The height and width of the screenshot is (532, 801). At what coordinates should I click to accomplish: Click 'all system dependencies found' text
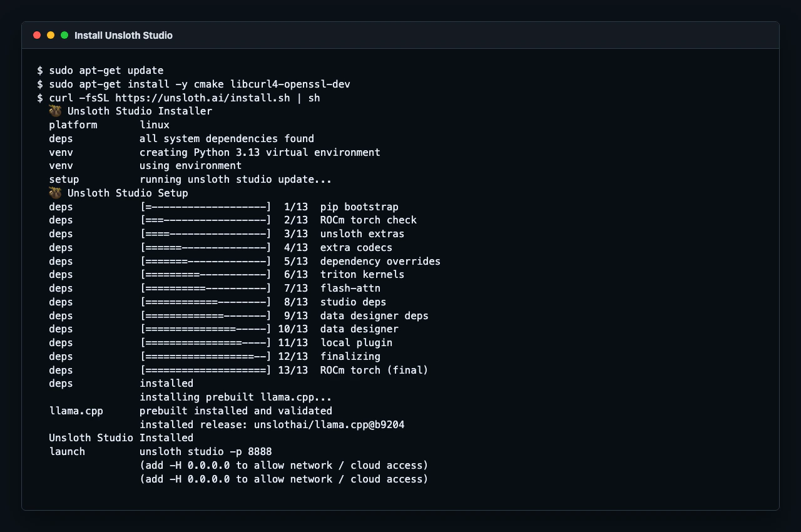227,138
